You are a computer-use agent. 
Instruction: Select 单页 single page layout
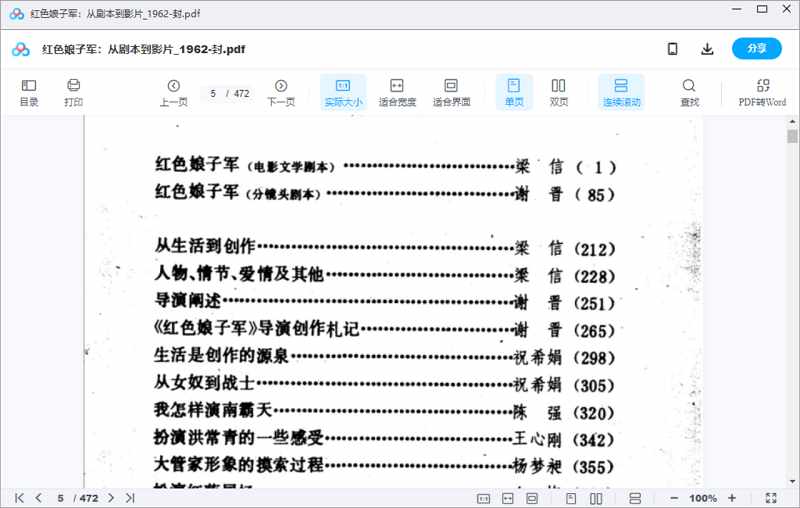(514, 92)
